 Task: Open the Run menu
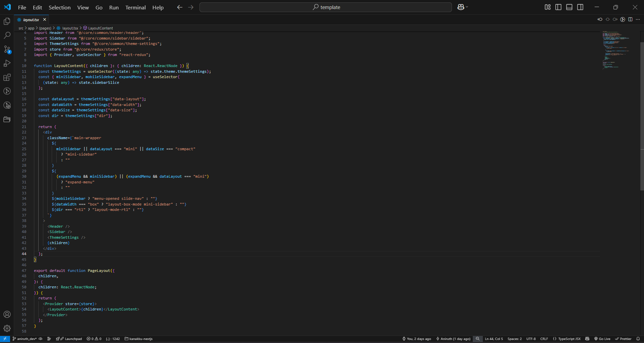point(114,7)
